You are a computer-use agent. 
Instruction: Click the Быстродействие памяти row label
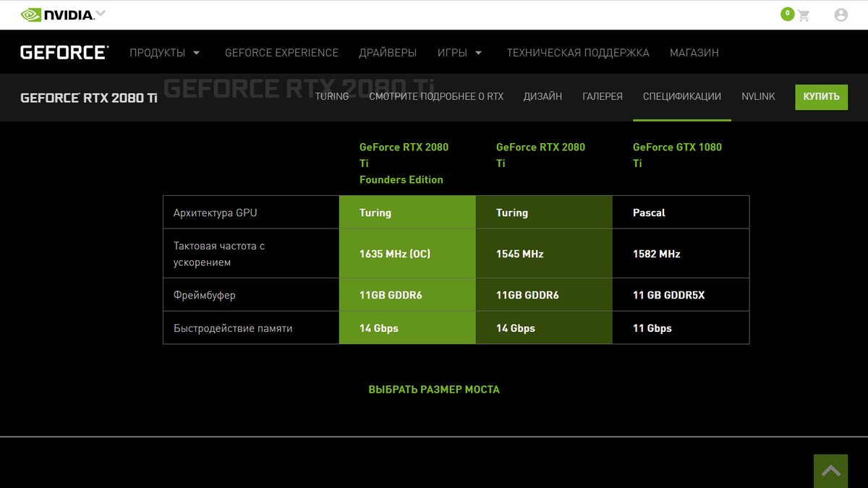pos(233,328)
